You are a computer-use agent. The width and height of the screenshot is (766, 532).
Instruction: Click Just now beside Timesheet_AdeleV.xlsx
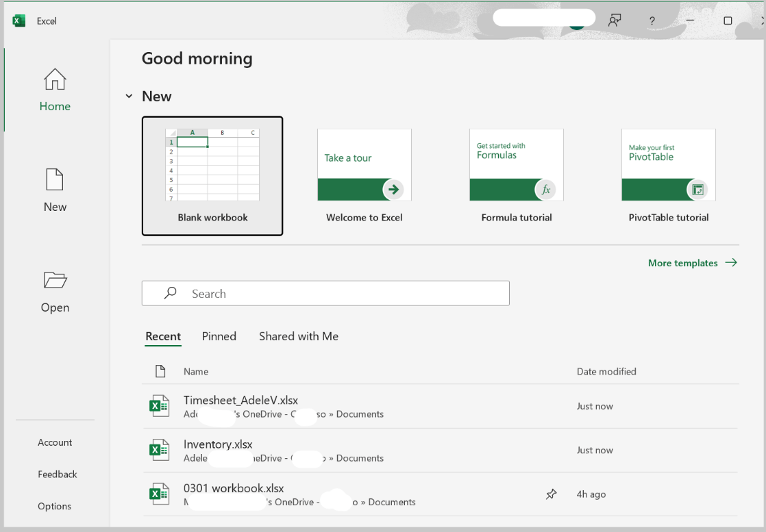tap(595, 406)
